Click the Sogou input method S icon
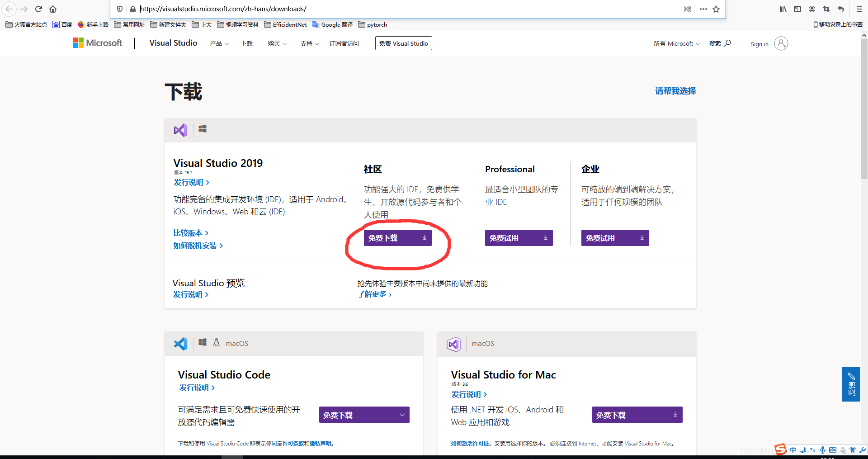 coord(780,450)
